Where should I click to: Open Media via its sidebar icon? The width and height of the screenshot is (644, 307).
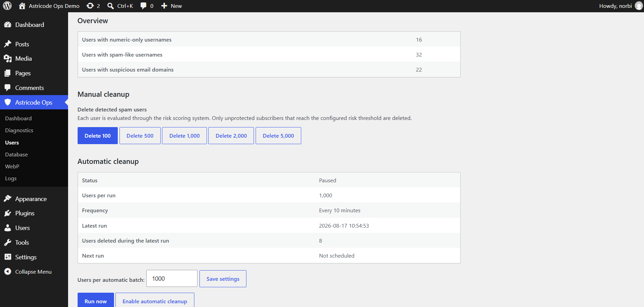coord(7,59)
